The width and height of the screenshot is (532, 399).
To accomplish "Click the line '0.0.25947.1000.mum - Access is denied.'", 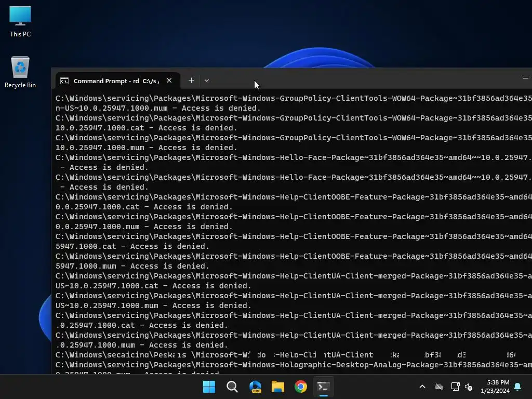I will coord(144,227).
